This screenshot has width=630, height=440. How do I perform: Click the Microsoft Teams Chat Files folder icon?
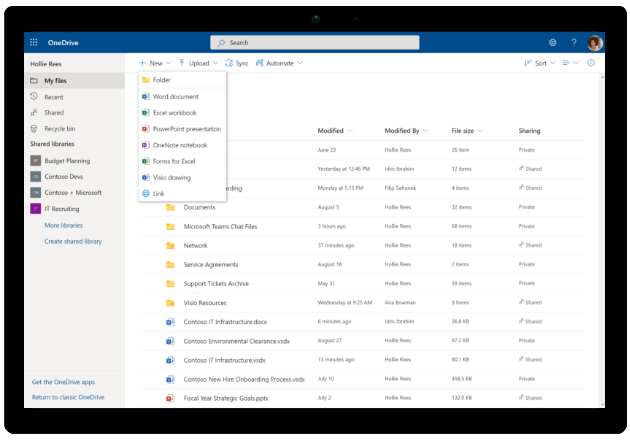170,226
